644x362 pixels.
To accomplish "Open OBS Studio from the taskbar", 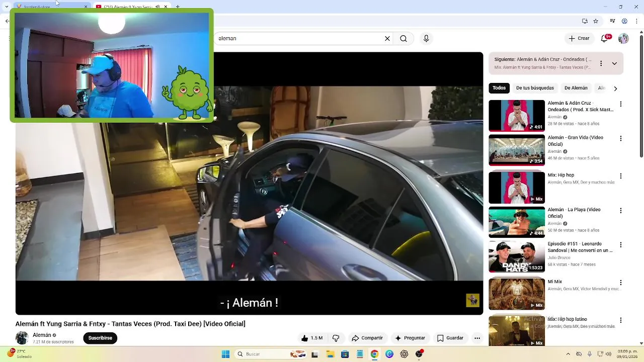I will pos(419,354).
